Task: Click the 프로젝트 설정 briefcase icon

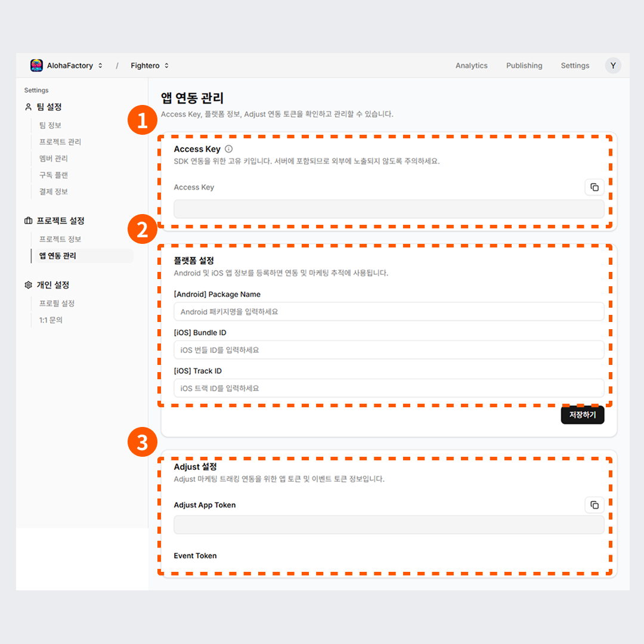Action: pyautogui.click(x=29, y=221)
